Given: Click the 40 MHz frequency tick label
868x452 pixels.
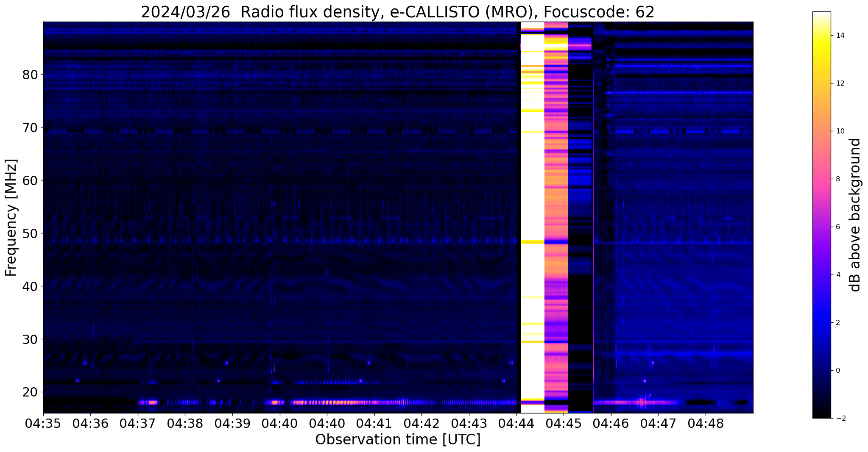Looking at the screenshot, I should [31, 286].
